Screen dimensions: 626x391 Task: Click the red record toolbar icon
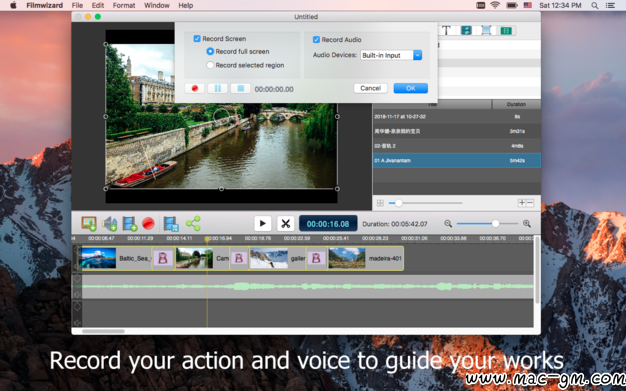click(x=149, y=224)
